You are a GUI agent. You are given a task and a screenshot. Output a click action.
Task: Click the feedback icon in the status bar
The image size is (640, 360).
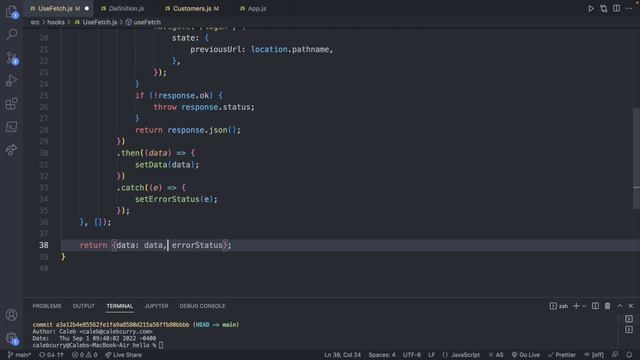coord(615,355)
